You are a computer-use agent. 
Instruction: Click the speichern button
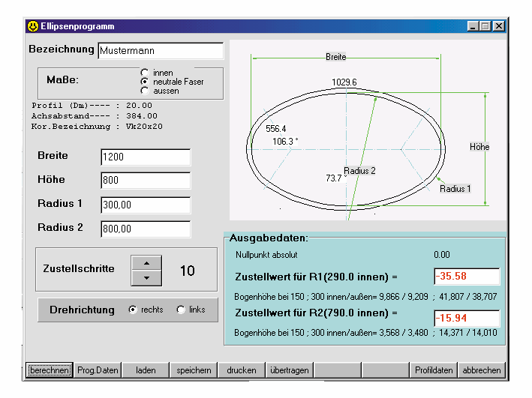[x=194, y=370]
